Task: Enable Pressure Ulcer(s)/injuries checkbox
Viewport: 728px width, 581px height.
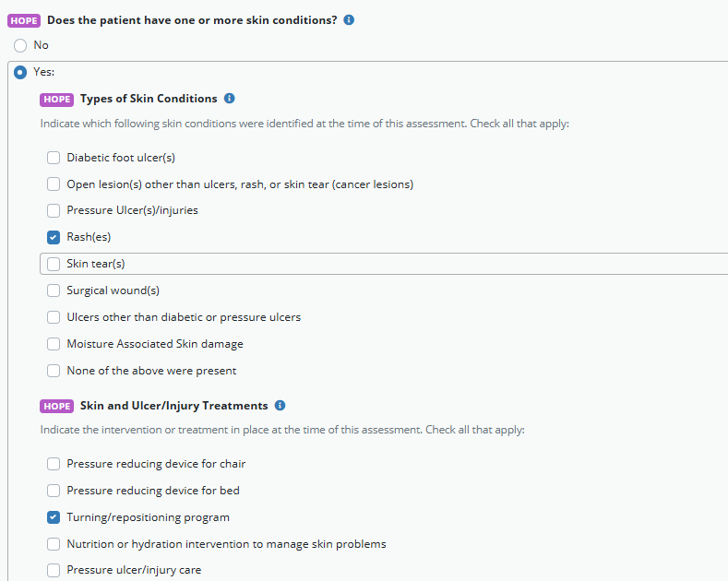Action: [54, 210]
